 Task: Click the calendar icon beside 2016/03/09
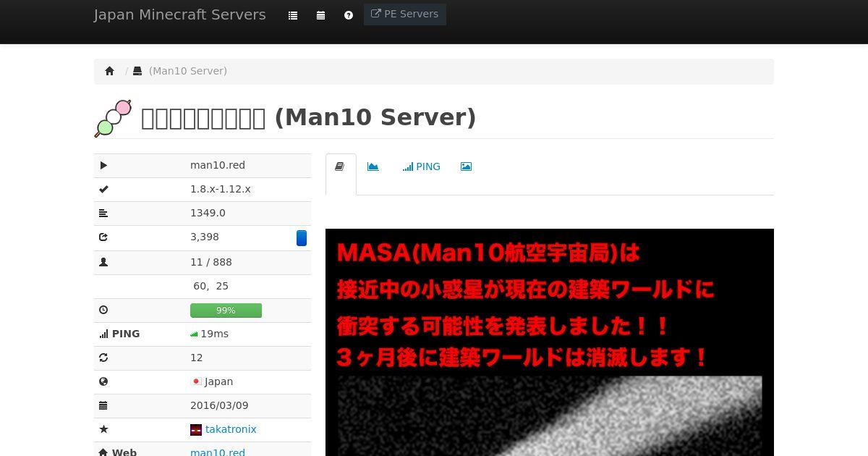103,405
